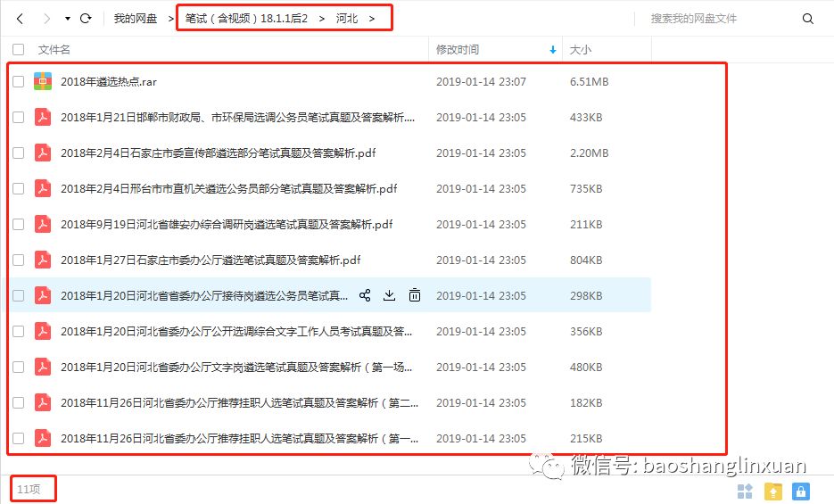
Task: Sort by 文件名 column header
Action: pyautogui.click(x=54, y=49)
